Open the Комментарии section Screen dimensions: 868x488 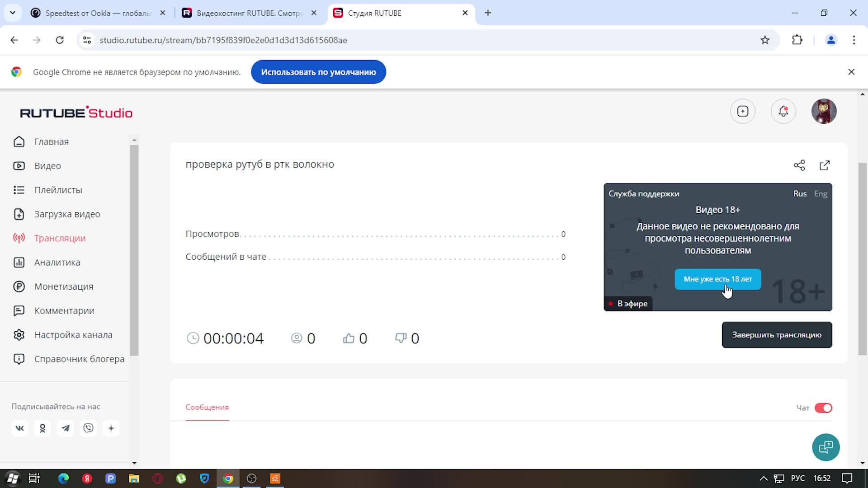(64, 310)
